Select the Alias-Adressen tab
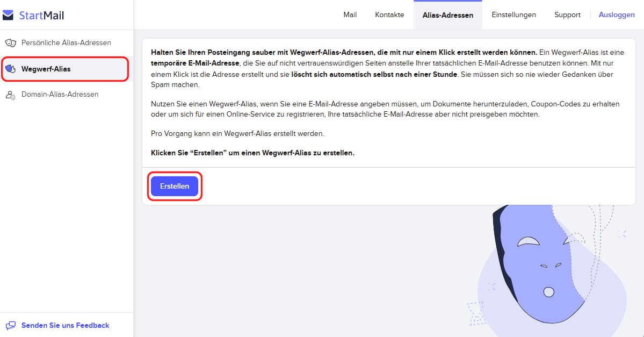Viewport: 644px width, 337px height. 447,15
